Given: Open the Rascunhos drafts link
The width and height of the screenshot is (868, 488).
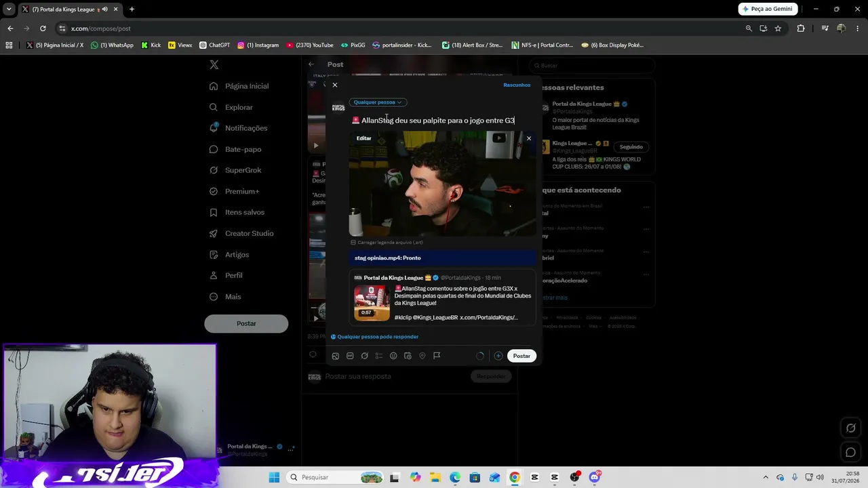Looking at the screenshot, I should 517,85.
